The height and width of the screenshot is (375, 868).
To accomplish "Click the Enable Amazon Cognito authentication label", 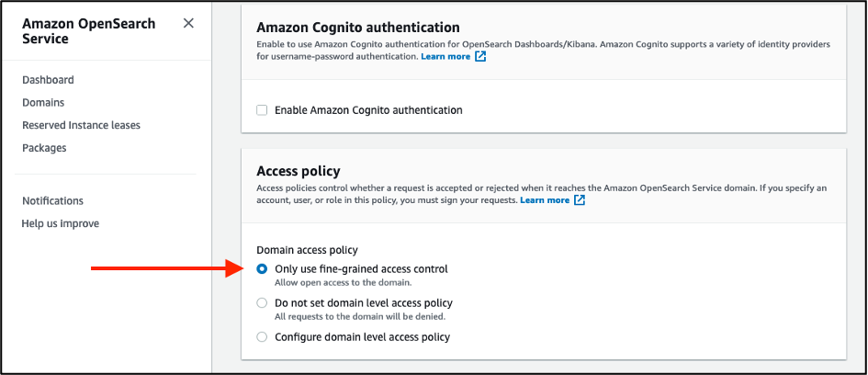I will pyautogui.click(x=368, y=110).
